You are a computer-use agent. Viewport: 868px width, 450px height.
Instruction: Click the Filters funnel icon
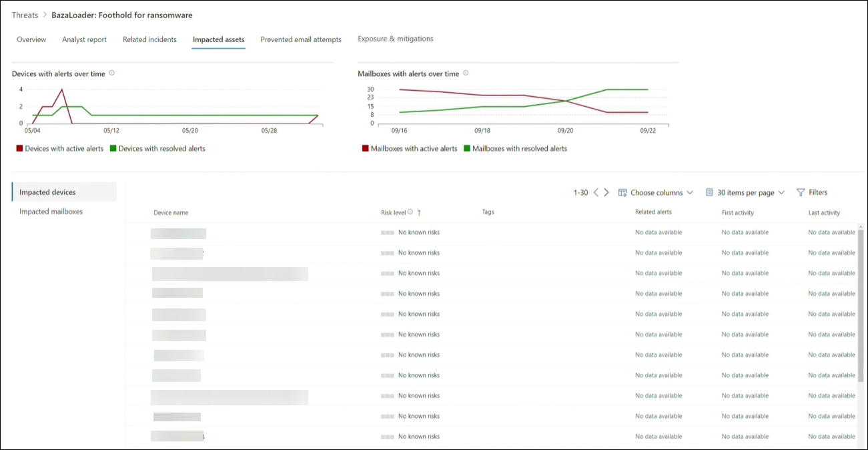coord(801,192)
